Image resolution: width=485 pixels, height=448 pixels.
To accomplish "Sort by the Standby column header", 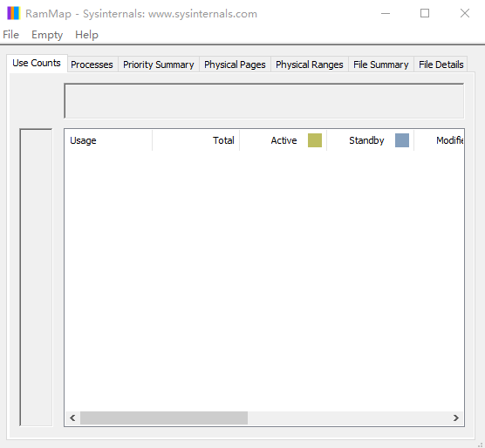I will [370, 140].
